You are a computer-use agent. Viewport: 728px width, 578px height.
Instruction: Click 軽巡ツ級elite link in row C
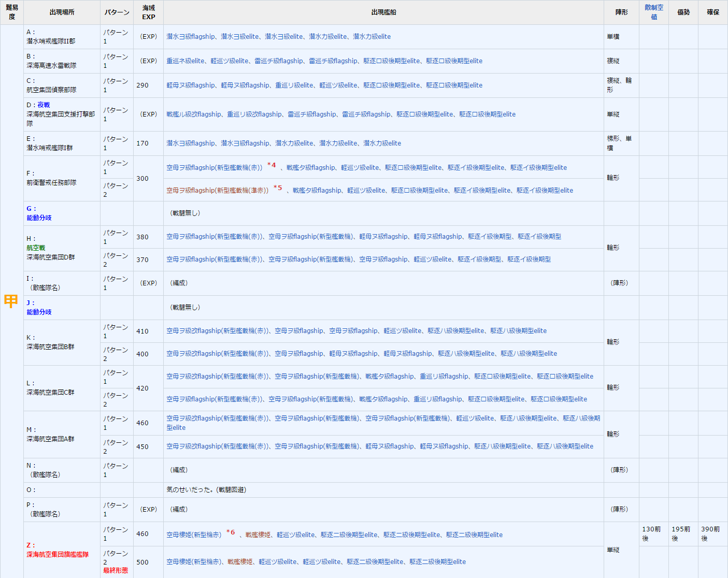pyautogui.click(x=338, y=85)
